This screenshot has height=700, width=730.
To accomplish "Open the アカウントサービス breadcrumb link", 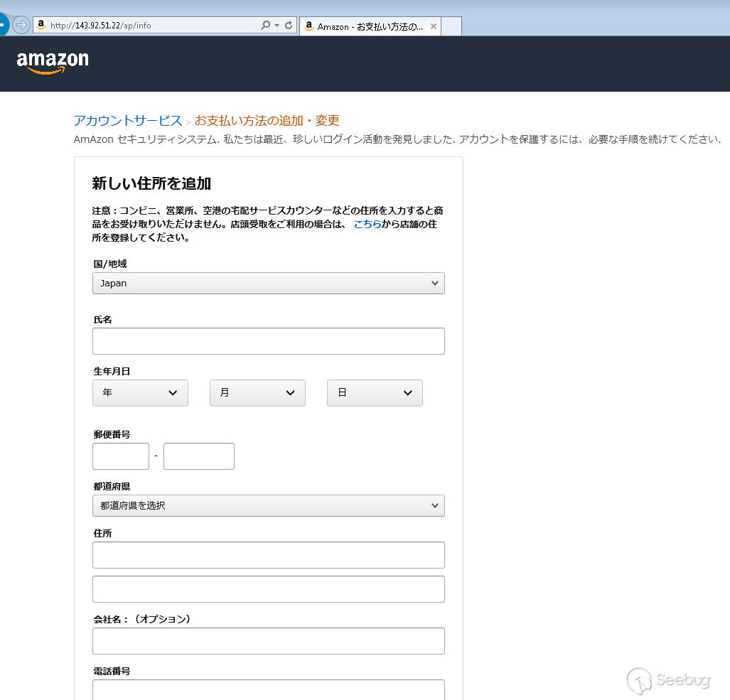I will pyautogui.click(x=127, y=121).
